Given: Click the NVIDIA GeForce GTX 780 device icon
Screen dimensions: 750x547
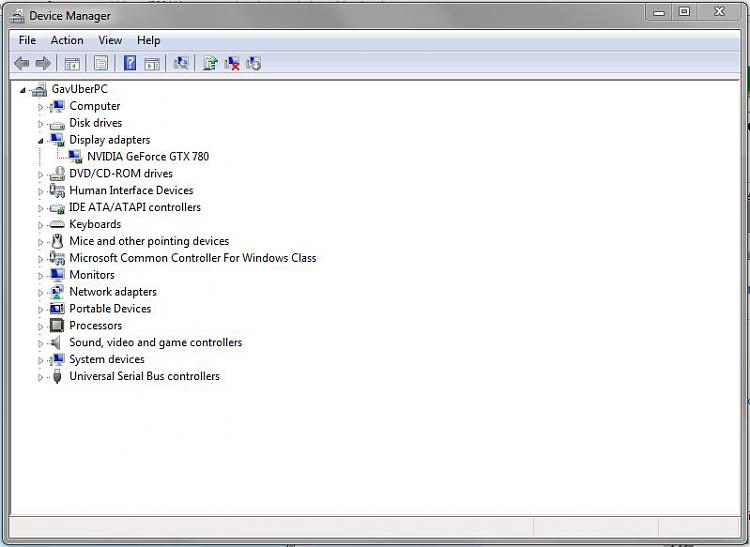Looking at the screenshot, I should (x=75, y=156).
